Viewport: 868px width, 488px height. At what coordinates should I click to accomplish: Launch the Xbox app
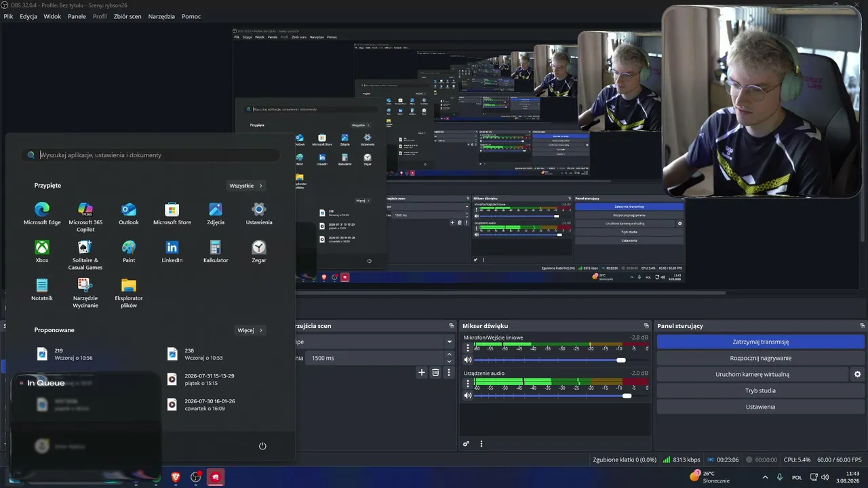click(42, 251)
